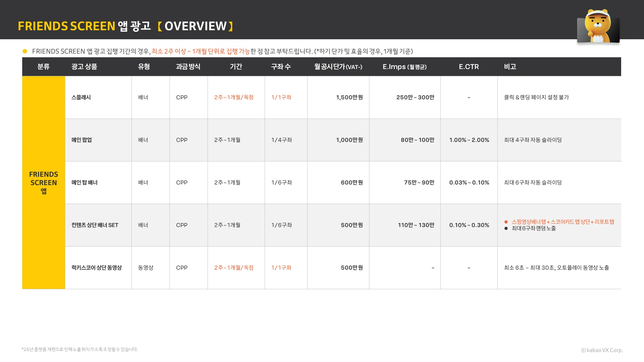Select the 분류 column header

43,67
